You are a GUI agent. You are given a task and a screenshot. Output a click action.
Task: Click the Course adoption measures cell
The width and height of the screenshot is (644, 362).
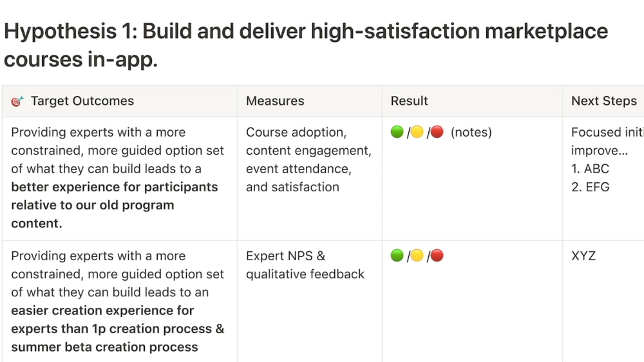(x=310, y=178)
